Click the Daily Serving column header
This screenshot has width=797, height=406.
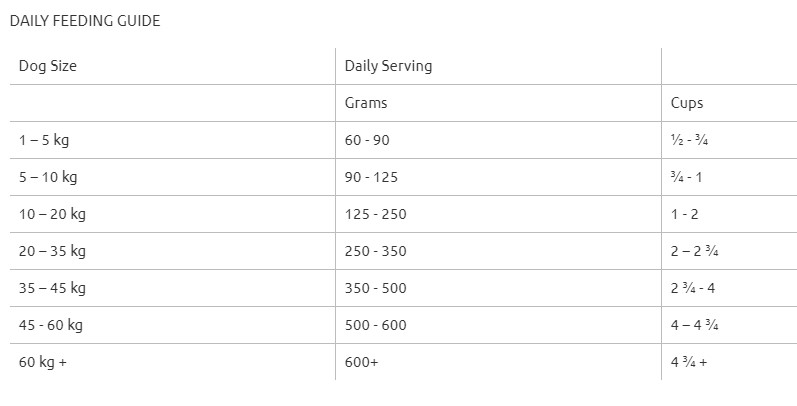[388, 66]
